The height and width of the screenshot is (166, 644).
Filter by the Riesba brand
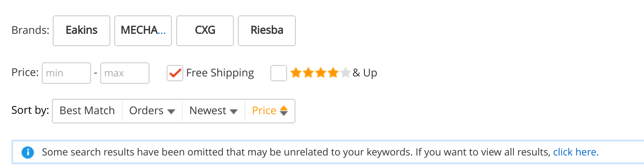coord(267,30)
